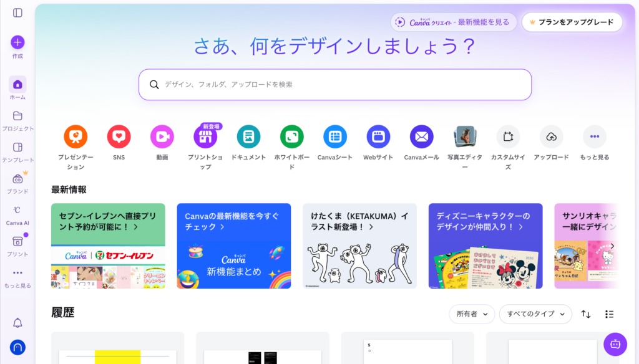The height and width of the screenshot is (364, 639).
Task: Expand もっと見る in the shortcut row
Action: tap(594, 136)
